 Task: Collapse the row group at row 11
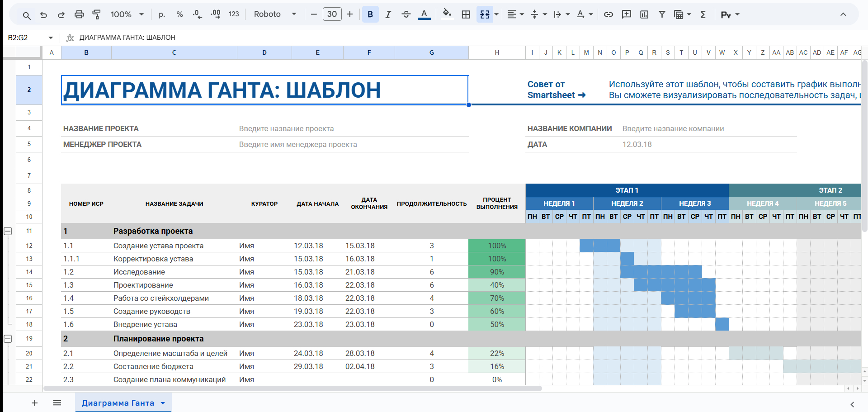[x=8, y=231]
